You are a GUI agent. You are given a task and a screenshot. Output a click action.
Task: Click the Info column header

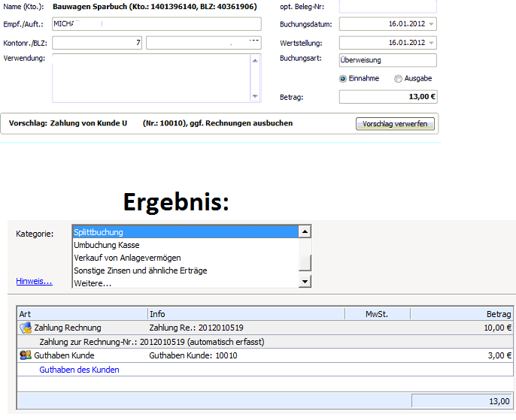pyautogui.click(x=246, y=314)
